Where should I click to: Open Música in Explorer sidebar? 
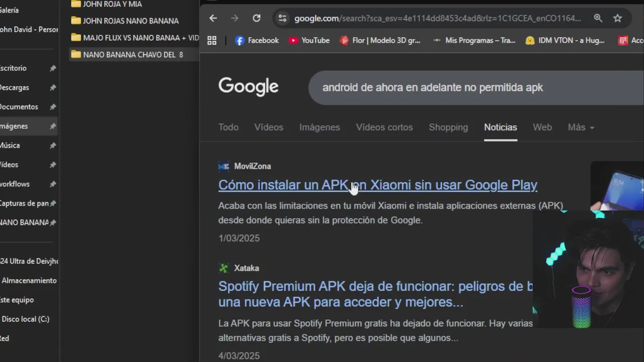(10, 145)
